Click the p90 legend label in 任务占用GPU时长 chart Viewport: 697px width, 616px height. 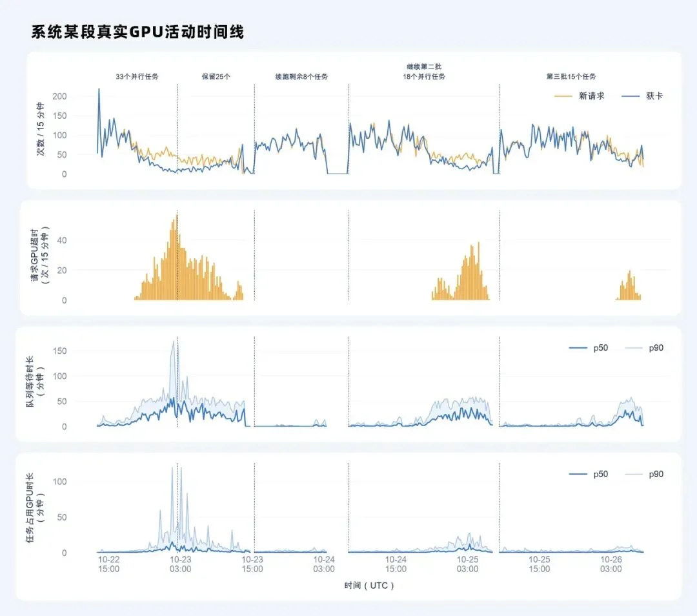[656, 474]
